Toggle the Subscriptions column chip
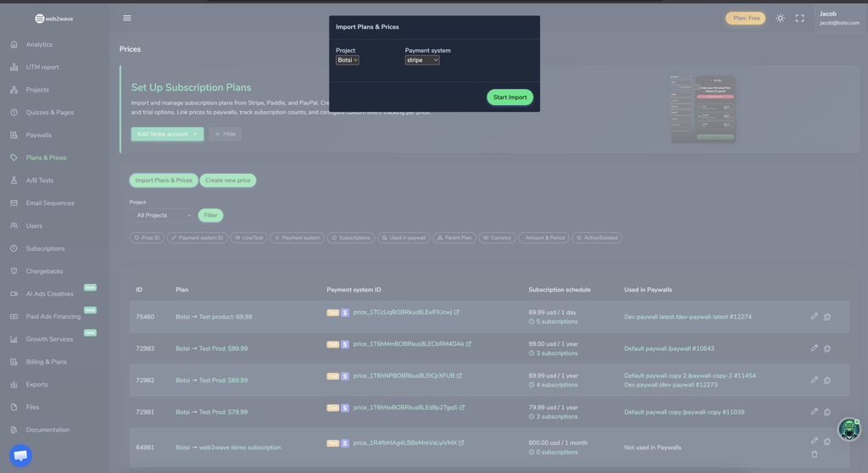Image resolution: width=868 pixels, height=473 pixels. (351, 237)
